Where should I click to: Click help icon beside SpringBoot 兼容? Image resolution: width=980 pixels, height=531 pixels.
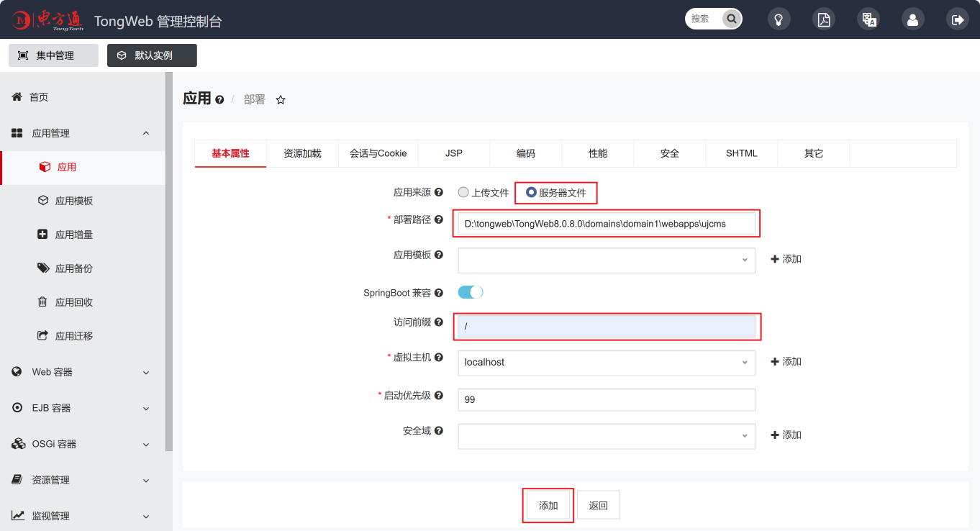tap(439, 293)
